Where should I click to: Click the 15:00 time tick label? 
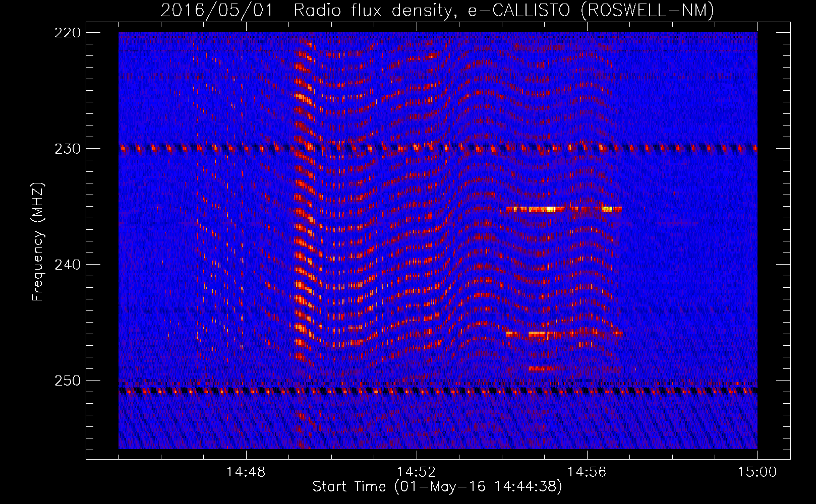757,472
